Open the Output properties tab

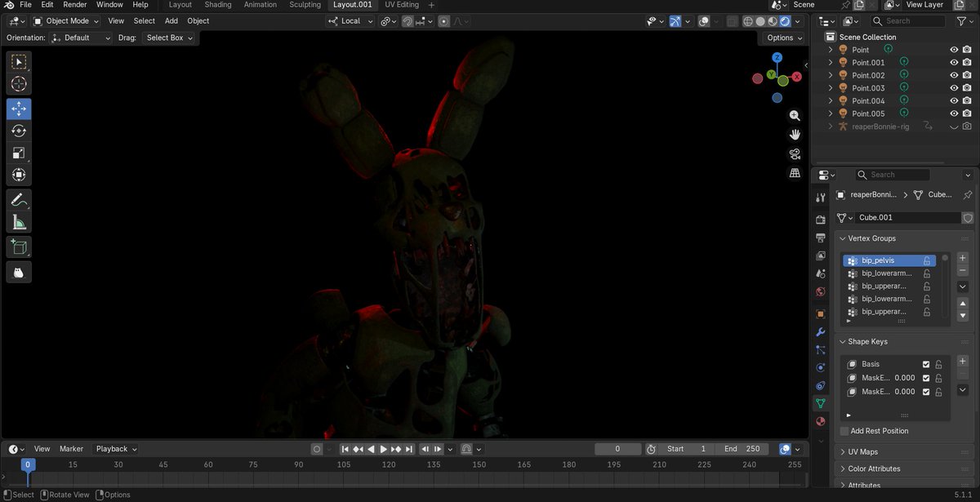pyautogui.click(x=821, y=238)
